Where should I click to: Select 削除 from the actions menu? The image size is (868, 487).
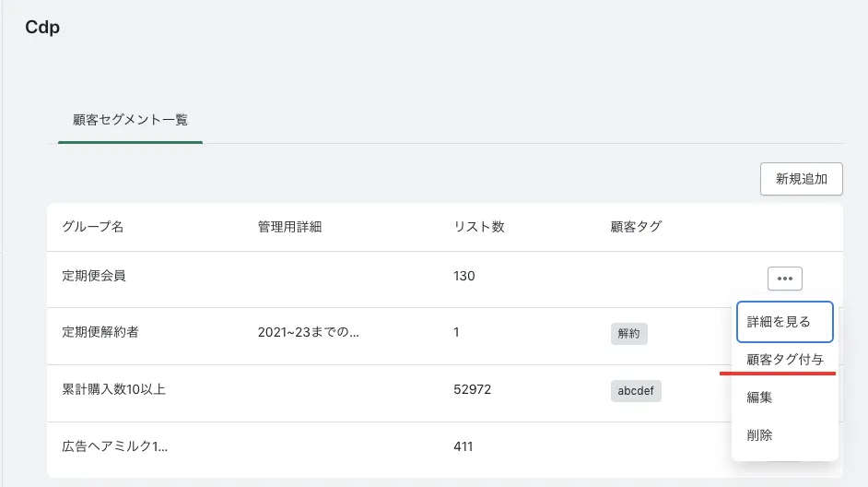tap(759, 434)
